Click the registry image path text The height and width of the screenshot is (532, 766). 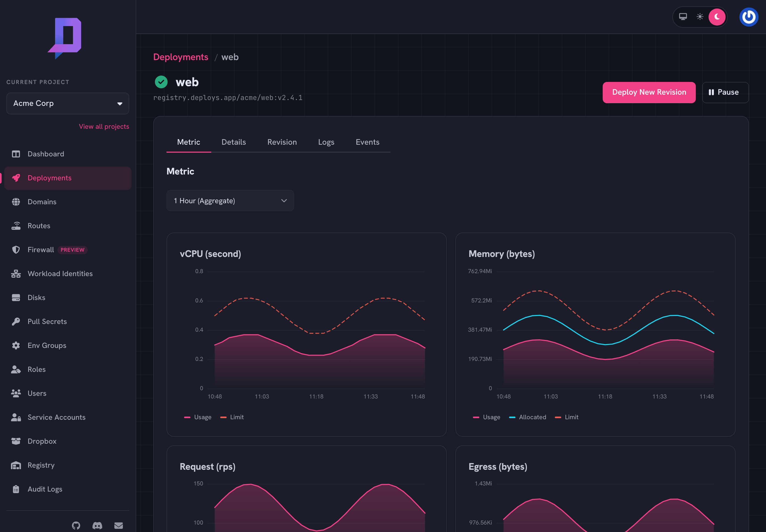click(x=228, y=98)
